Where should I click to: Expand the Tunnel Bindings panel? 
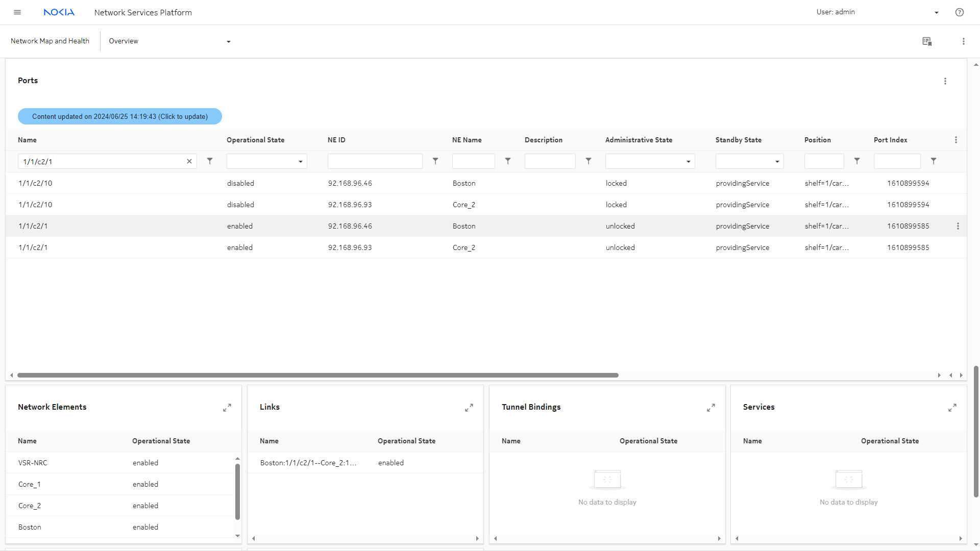click(x=711, y=408)
